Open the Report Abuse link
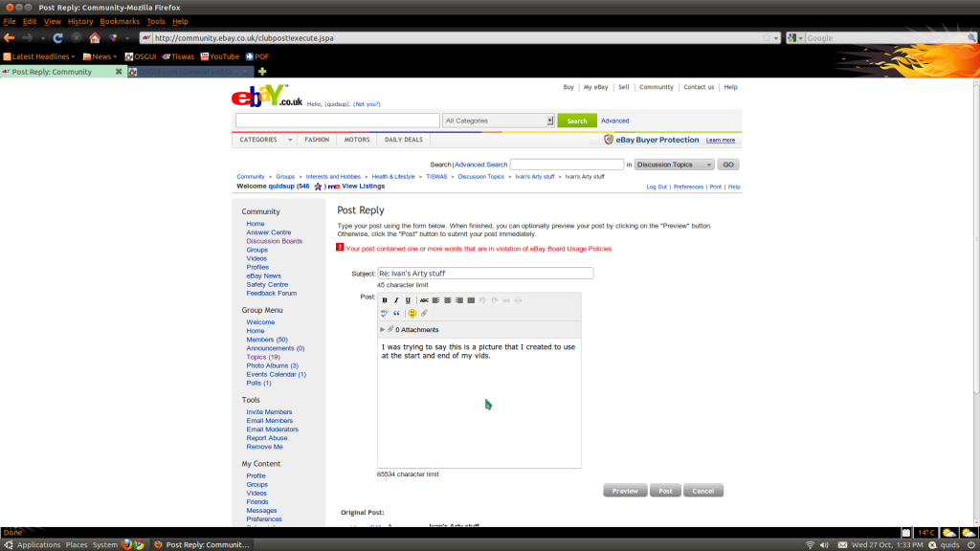This screenshot has width=980, height=551. 267,438
